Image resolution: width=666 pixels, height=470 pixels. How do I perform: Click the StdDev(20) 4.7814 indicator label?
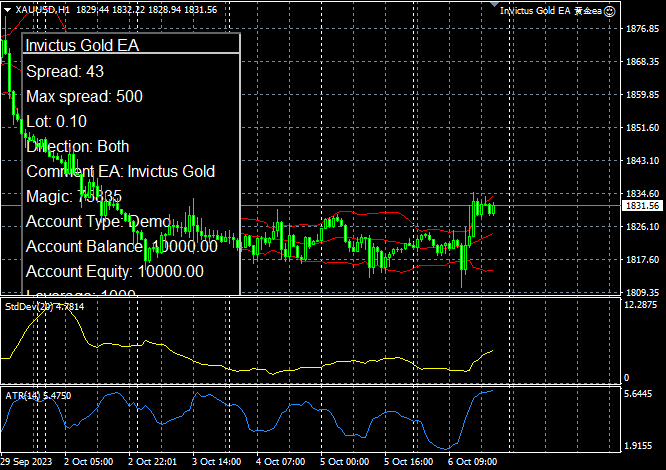[44, 307]
